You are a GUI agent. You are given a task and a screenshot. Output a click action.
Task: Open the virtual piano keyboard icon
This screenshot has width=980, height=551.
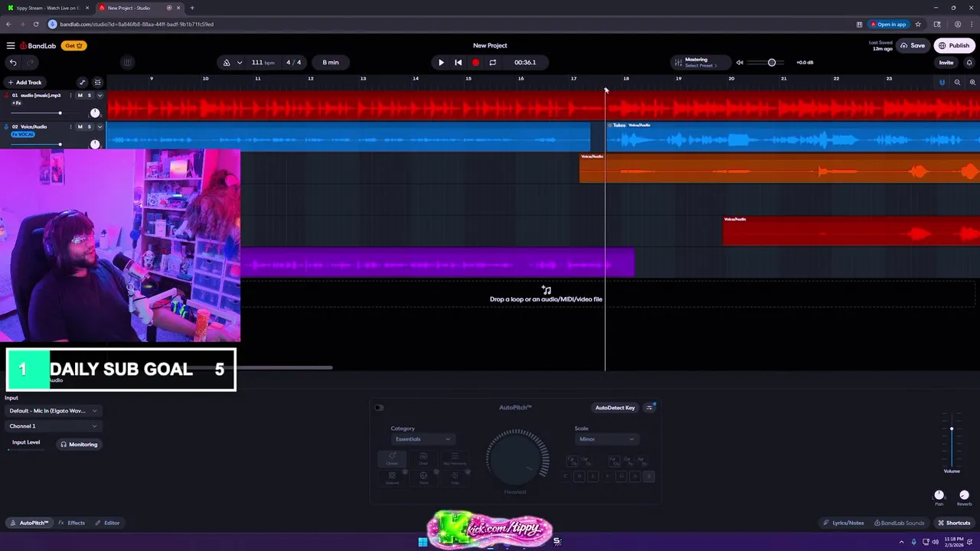coord(127,62)
